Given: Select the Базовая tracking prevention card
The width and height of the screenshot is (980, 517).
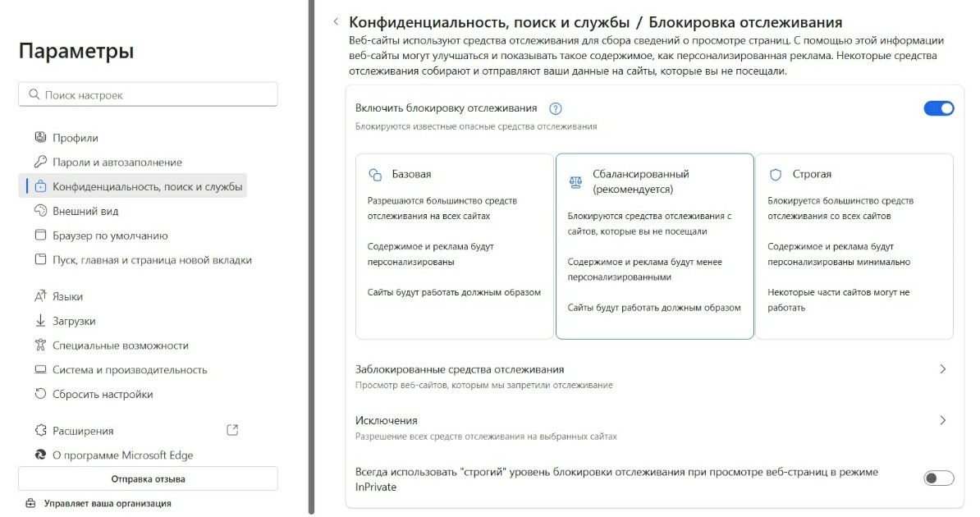Looking at the screenshot, I should click(x=455, y=246).
